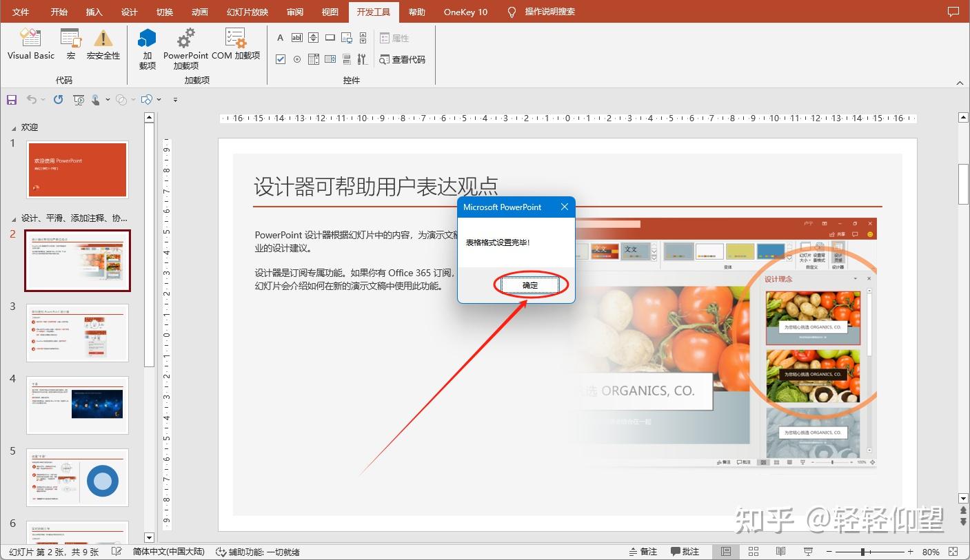Click the 80% zoom level
Image resolution: width=970 pixels, height=560 pixels.
pyautogui.click(x=931, y=552)
